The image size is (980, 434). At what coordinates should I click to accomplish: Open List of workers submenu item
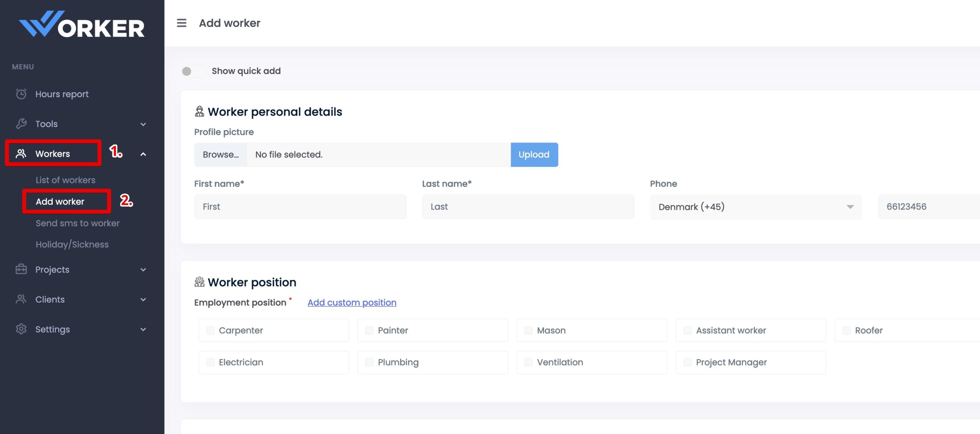(x=65, y=180)
